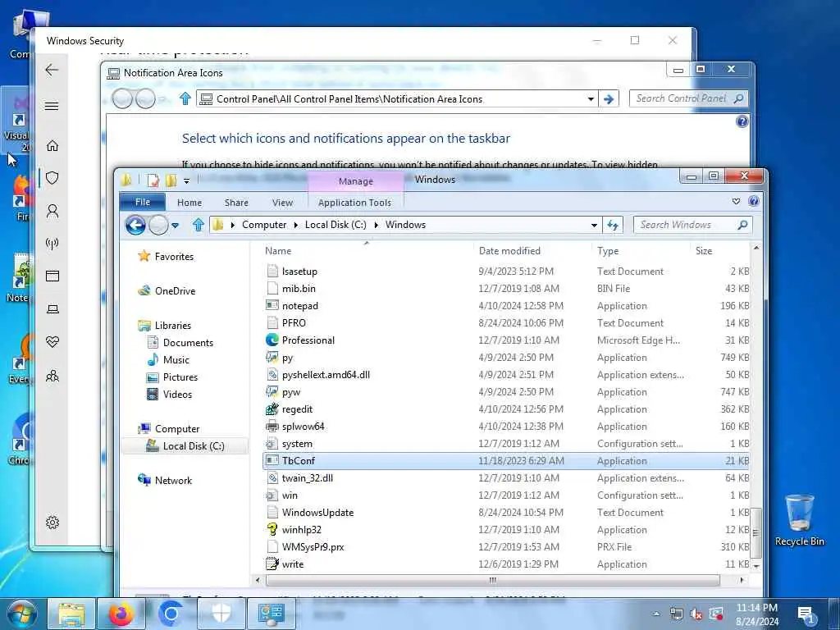Expand Explorer ribbon chevron
The width and height of the screenshot is (840, 630).
[x=736, y=202]
